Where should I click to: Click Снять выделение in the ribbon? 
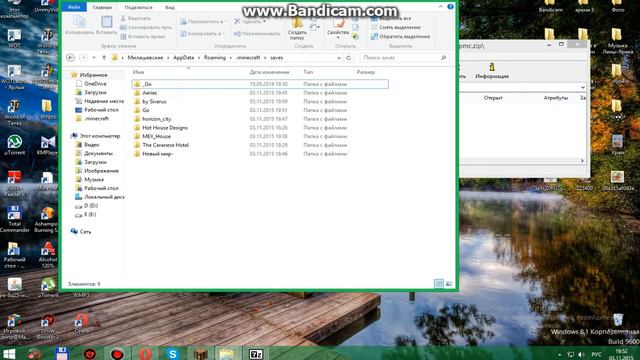point(396,27)
